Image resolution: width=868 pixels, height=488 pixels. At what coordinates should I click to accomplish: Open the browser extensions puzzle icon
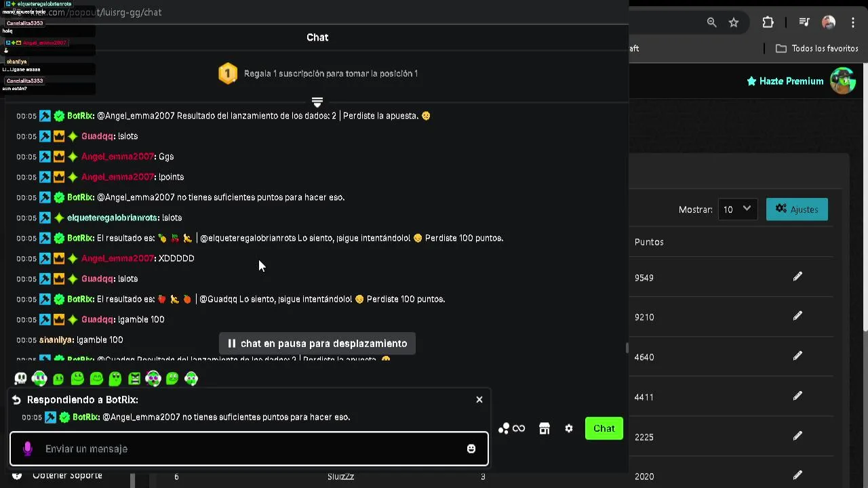[768, 22]
